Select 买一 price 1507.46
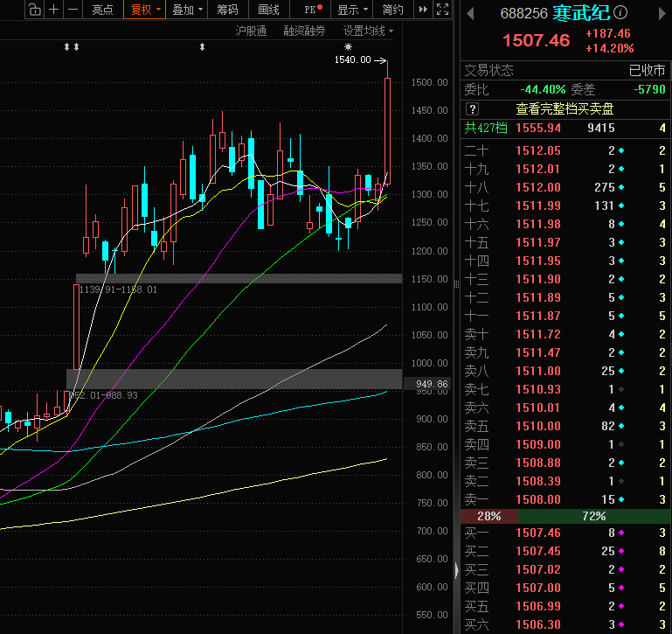 (x=537, y=533)
